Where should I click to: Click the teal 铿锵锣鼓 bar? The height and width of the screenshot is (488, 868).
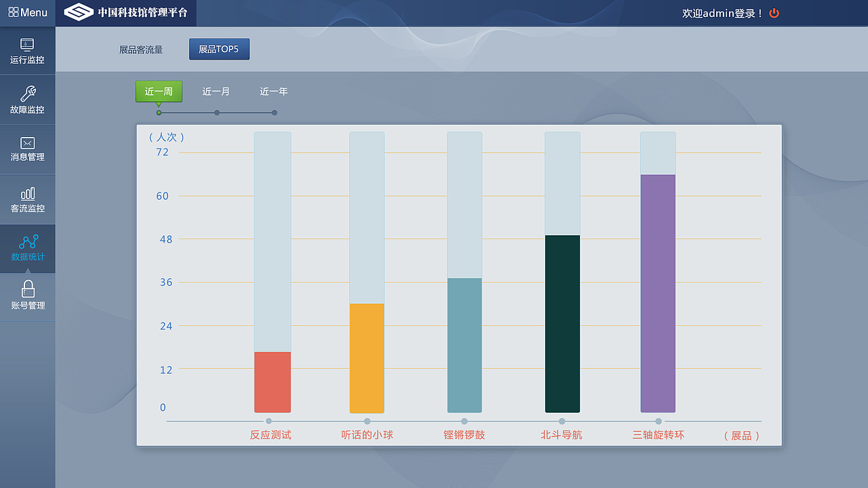465,345
